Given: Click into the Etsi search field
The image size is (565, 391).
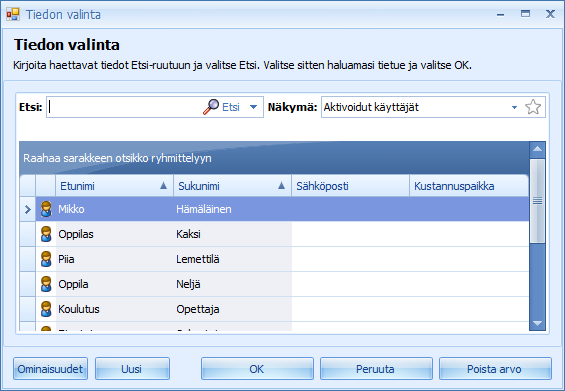Looking at the screenshot, I should (x=124, y=107).
